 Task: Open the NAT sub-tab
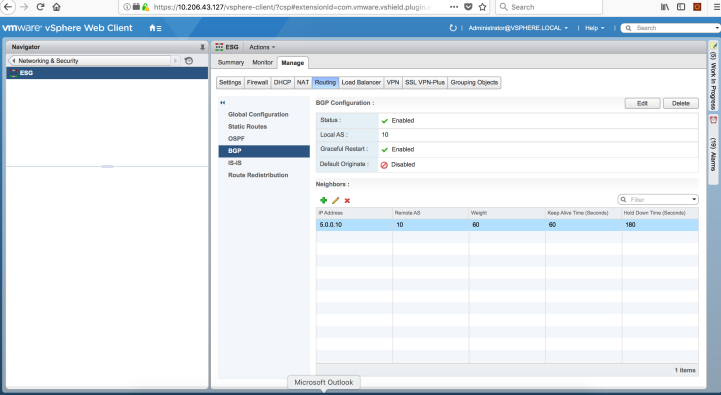[x=303, y=82]
